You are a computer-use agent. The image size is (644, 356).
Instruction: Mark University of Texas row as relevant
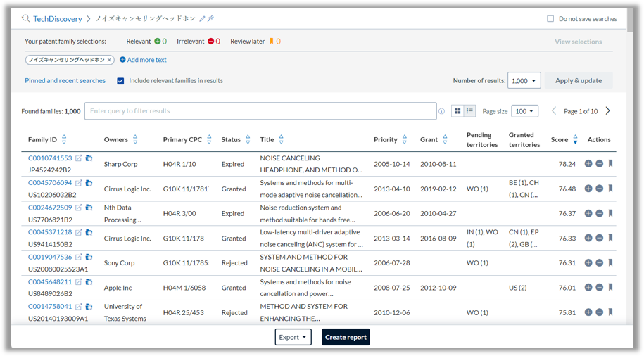pos(588,312)
